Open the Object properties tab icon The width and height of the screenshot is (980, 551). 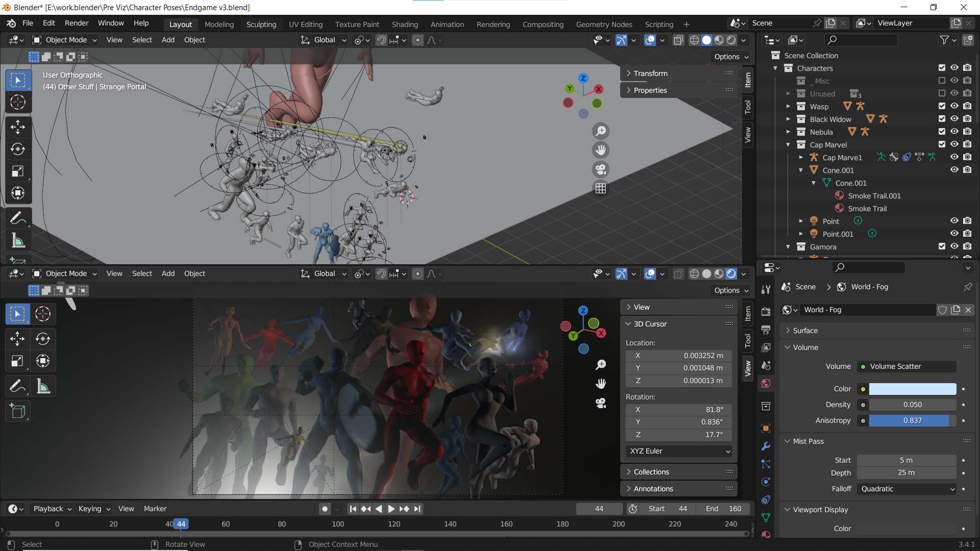(x=766, y=428)
